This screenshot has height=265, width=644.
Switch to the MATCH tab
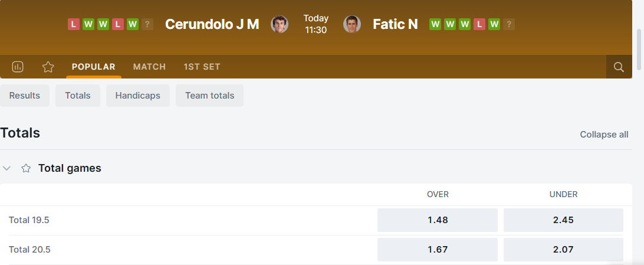149,67
